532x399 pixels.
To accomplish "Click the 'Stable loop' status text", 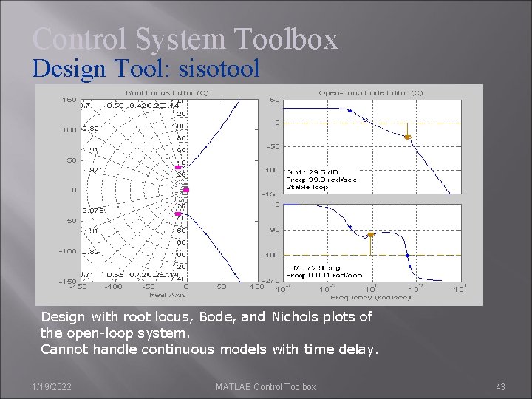I will [x=307, y=187].
